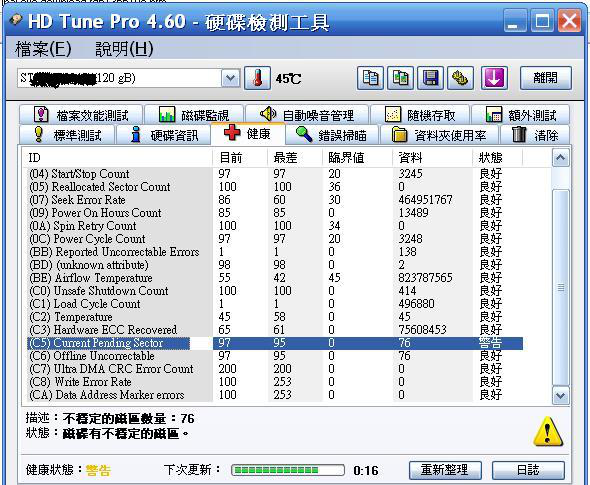Switch to the 額外測試 tab
Image resolution: width=590 pixels, height=485 pixels.
[521, 115]
